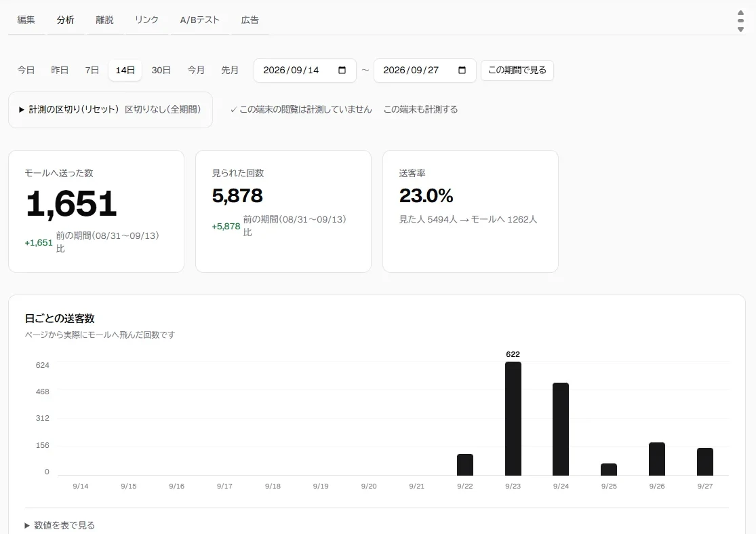This screenshot has height=534, width=756.
Task: Choose the 昨日 period
Action: click(60, 70)
